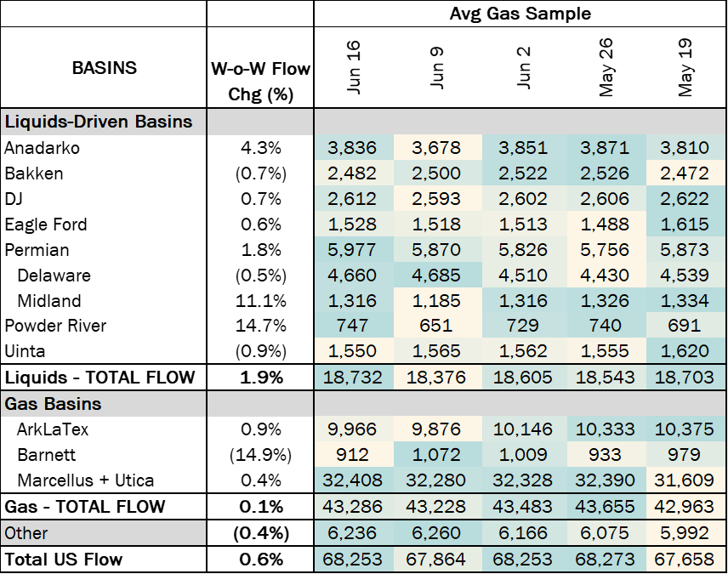Click DJ May 19 value 2,622
The width and height of the screenshot is (728, 574).
coord(685,199)
